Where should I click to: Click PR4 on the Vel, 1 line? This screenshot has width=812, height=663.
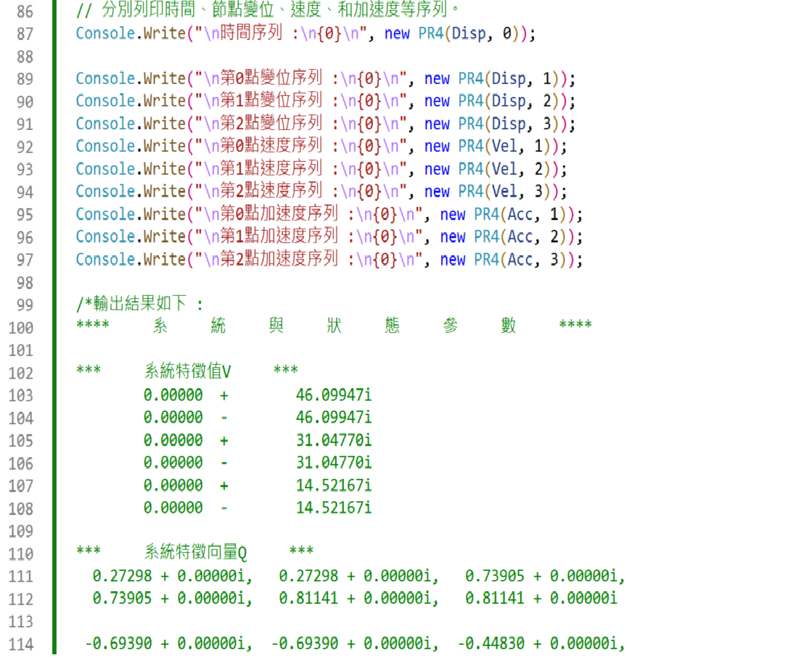pyautogui.click(x=471, y=147)
